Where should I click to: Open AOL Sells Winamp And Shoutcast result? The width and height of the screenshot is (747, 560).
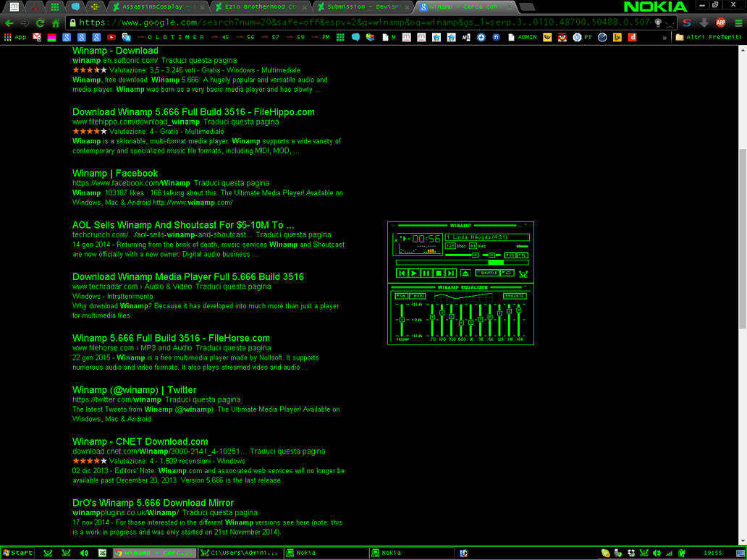tap(183, 225)
